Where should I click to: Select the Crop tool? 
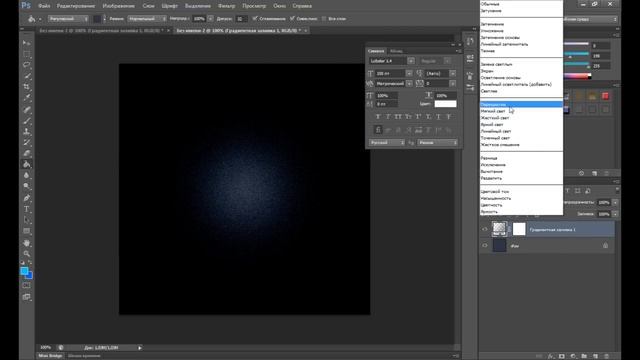click(27, 87)
